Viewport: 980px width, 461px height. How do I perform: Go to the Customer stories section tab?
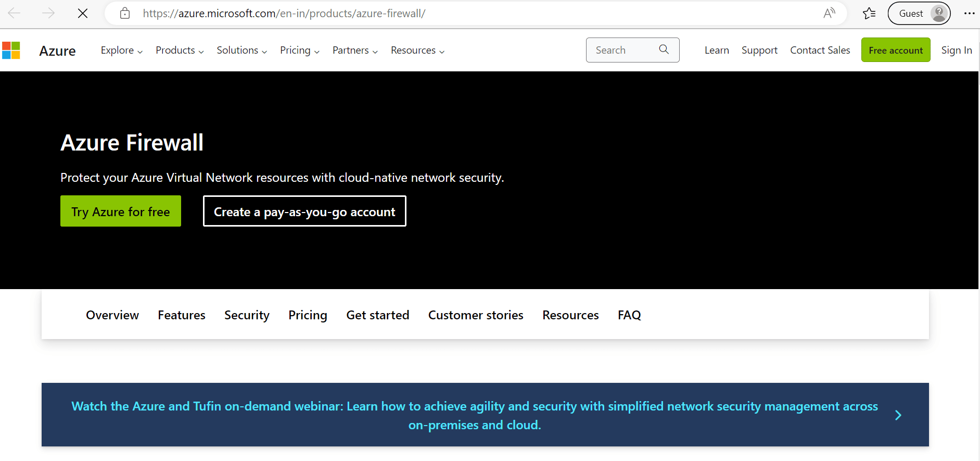[476, 315]
